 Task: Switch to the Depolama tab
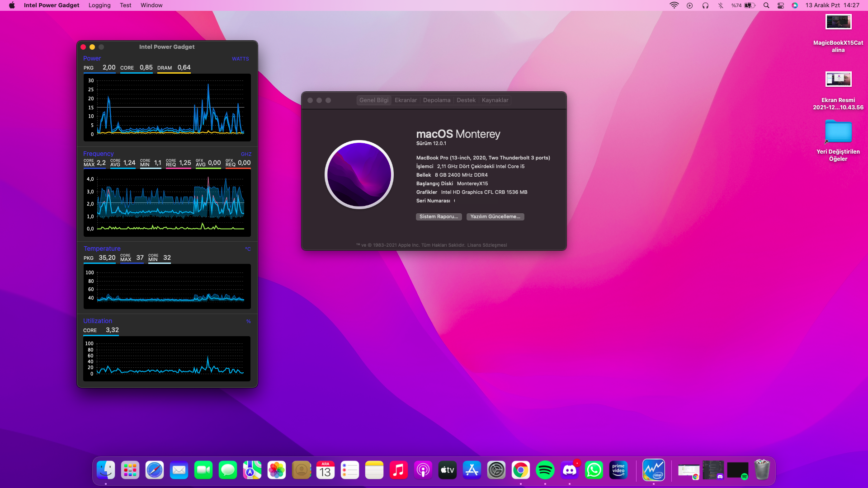tap(436, 100)
